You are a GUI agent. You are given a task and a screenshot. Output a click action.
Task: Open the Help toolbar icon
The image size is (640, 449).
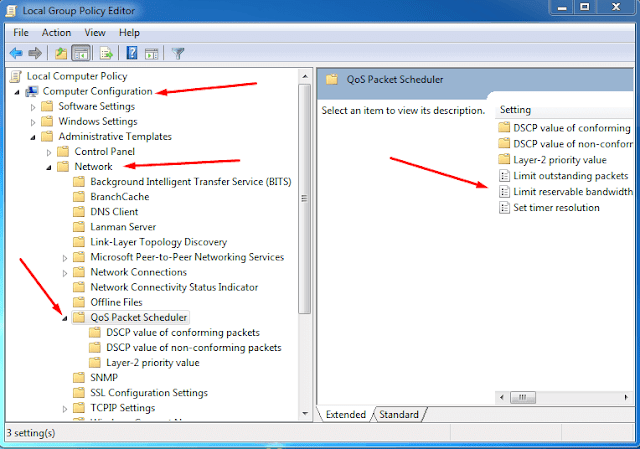coord(132,53)
